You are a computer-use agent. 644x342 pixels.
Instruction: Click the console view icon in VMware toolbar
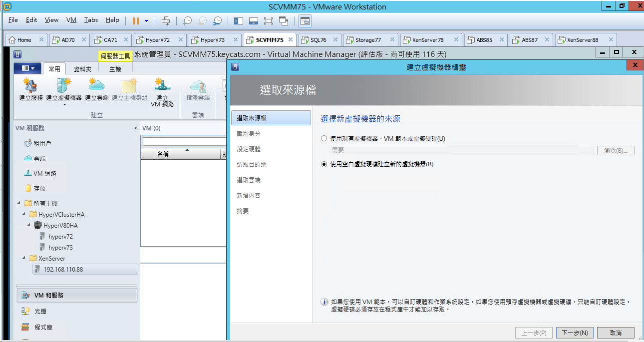[x=305, y=21]
